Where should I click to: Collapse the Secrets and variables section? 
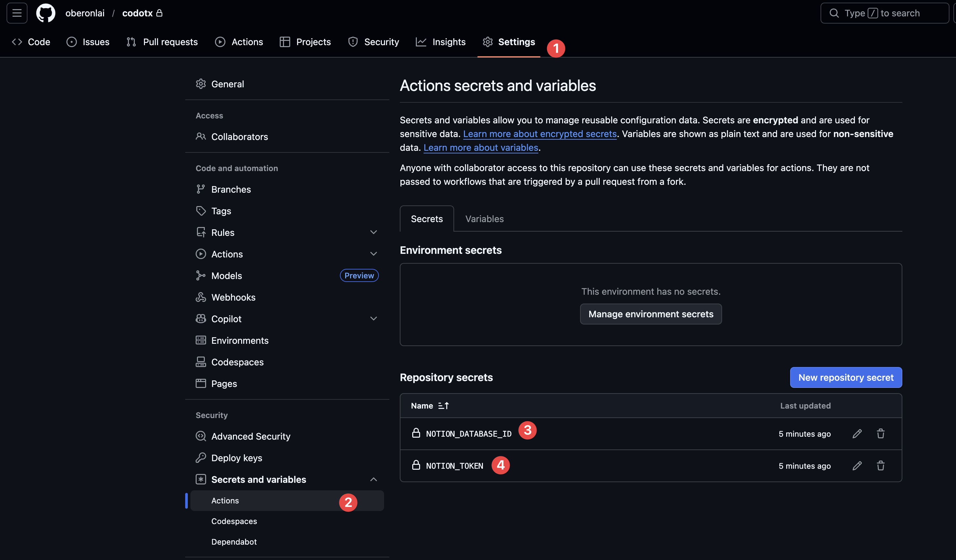(x=374, y=479)
